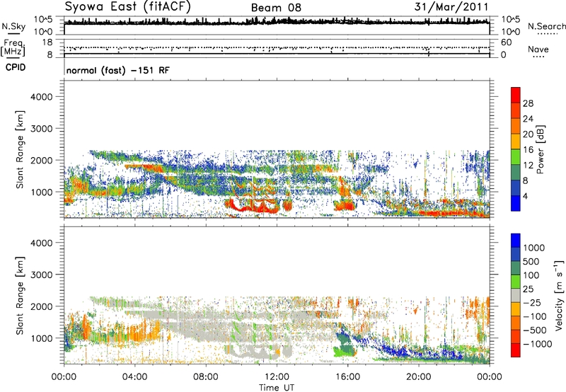Click the "-1000" tick on Velocity colorbar
The height and width of the screenshot is (392, 566).
coord(537,344)
